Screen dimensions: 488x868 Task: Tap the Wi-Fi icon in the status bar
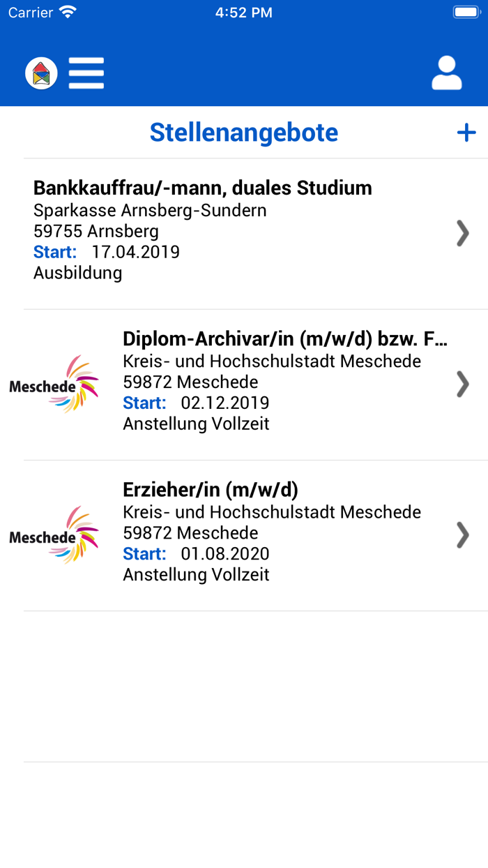coord(68,11)
